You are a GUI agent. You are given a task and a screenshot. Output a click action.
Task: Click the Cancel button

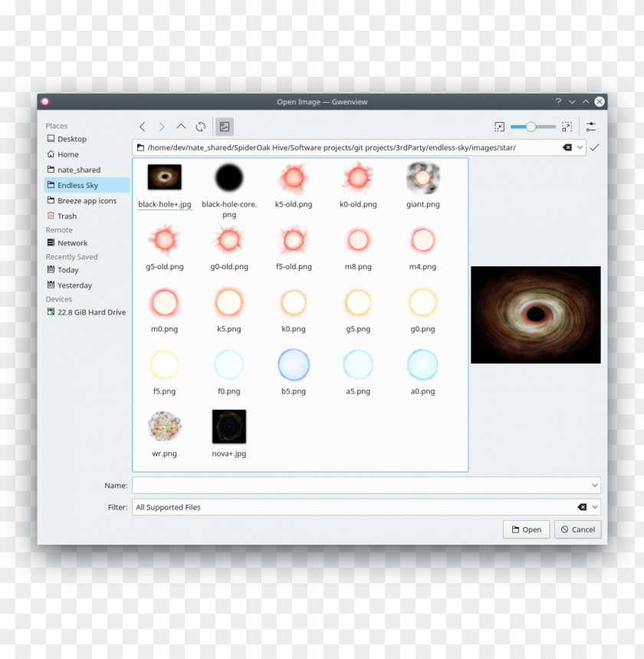point(577,529)
